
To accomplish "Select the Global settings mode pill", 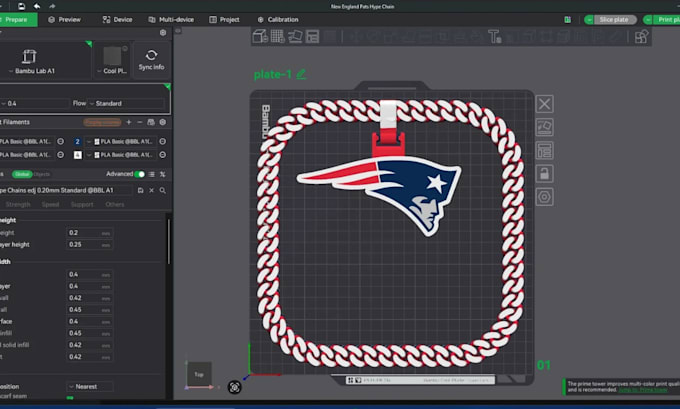I will [21, 174].
